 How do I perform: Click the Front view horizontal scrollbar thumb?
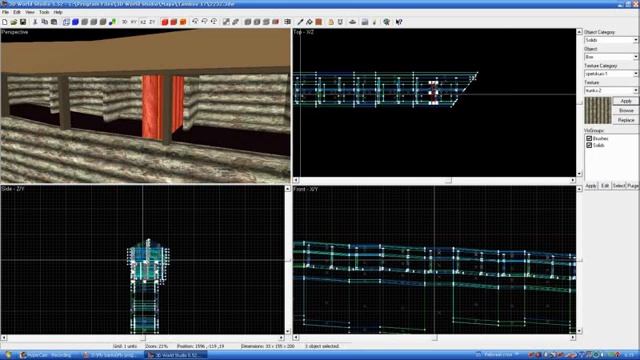coord(434,338)
